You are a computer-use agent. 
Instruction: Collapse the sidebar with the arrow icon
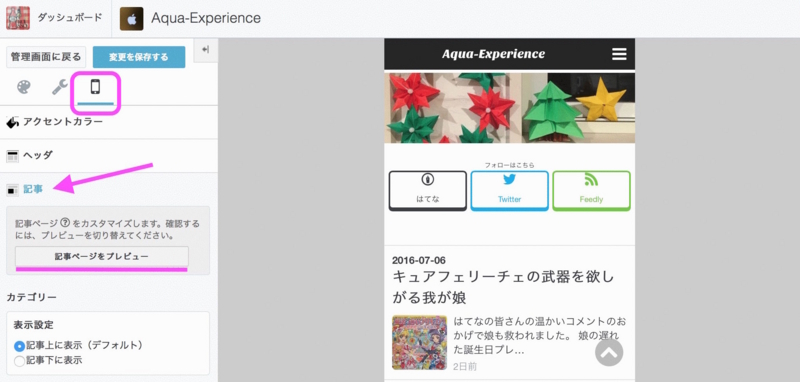pos(206,49)
